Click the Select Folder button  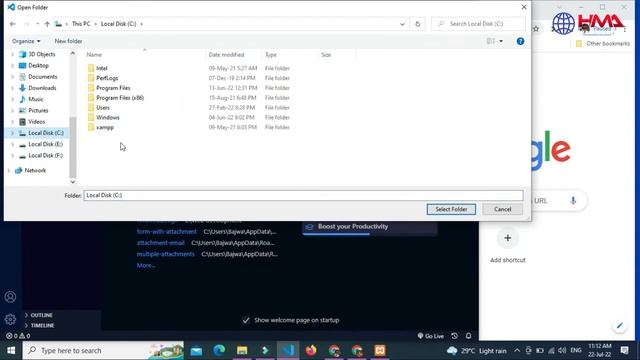tap(451, 209)
